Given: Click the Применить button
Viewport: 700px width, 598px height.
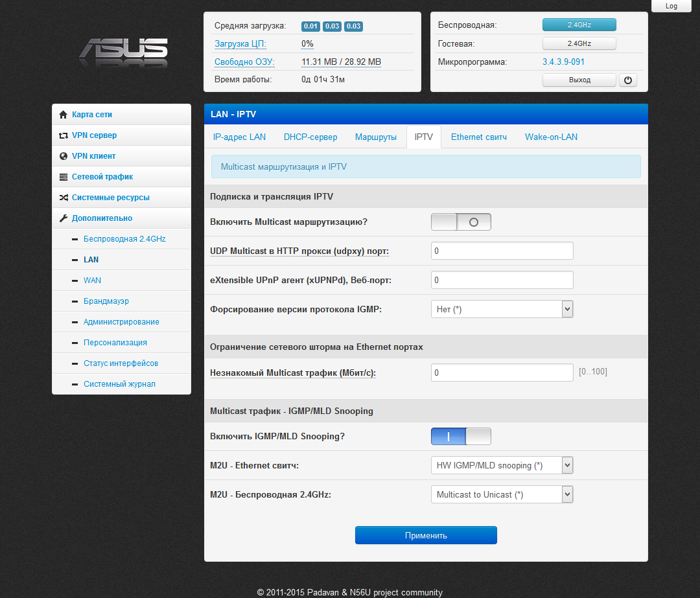Looking at the screenshot, I should 426,535.
